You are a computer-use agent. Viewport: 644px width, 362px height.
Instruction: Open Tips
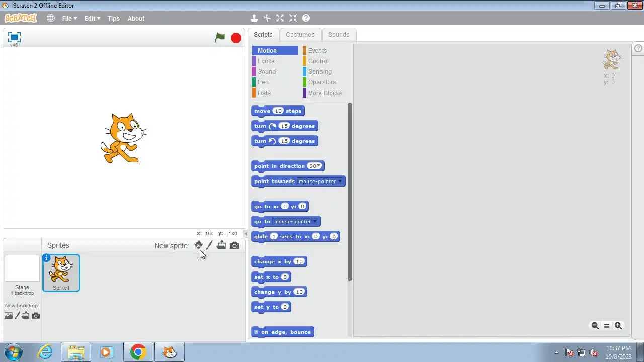114,18
